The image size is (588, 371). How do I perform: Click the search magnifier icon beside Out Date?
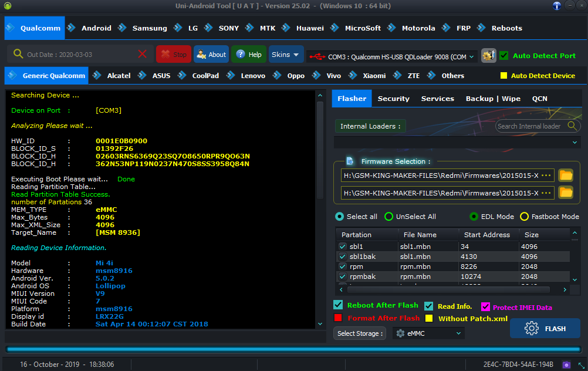18,54
